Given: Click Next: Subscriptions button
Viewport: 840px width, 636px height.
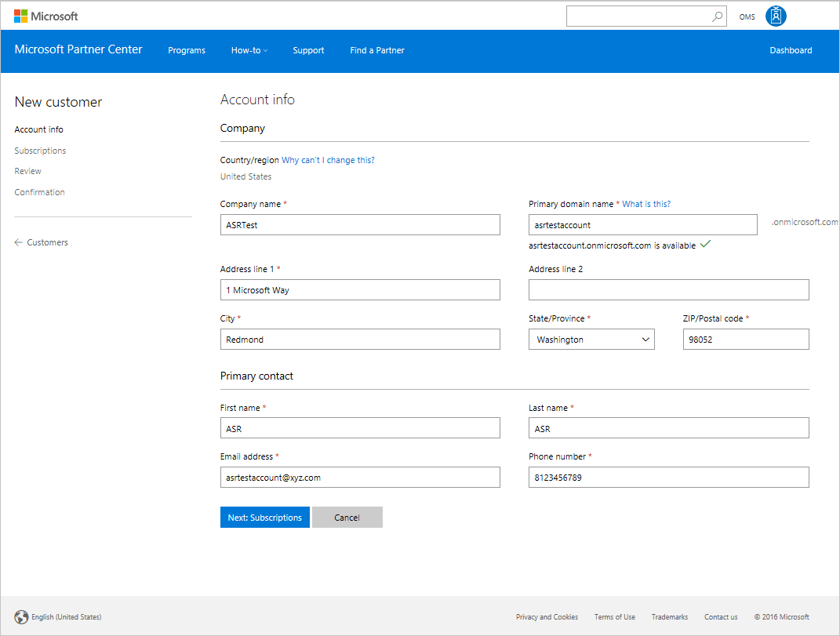Looking at the screenshot, I should [x=264, y=518].
